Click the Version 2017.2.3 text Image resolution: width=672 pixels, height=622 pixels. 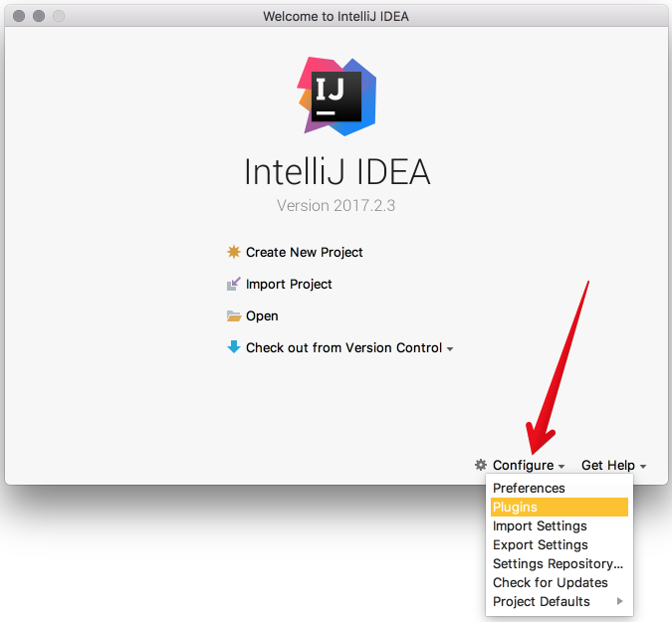pyautogui.click(x=336, y=206)
